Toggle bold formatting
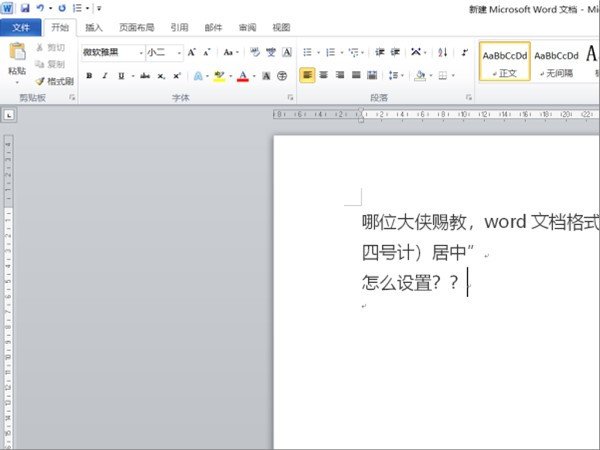 coord(89,76)
